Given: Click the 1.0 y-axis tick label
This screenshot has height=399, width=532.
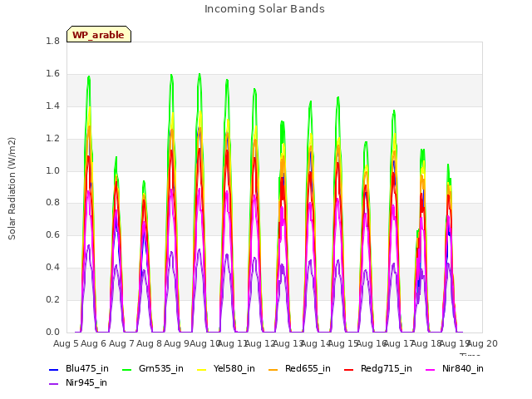Looking at the screenshot, I should [52, 170].
